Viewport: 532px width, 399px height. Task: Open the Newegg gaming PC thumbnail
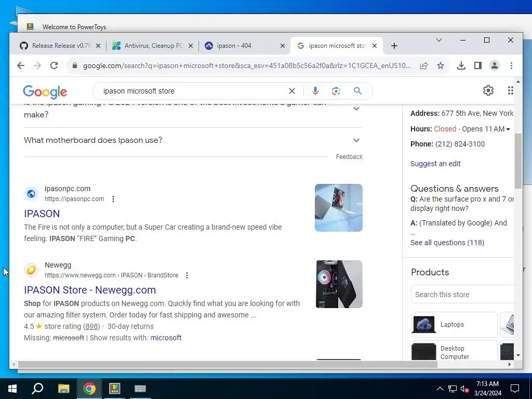tap(339, 284)
